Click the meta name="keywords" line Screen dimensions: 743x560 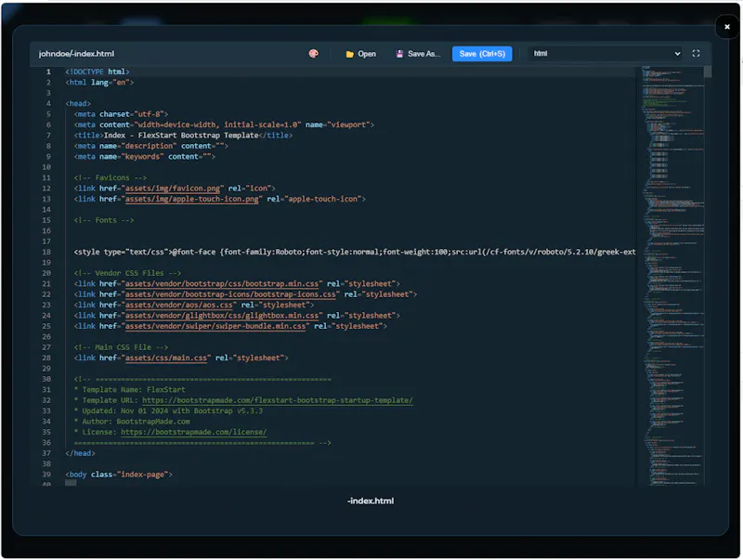145,157
